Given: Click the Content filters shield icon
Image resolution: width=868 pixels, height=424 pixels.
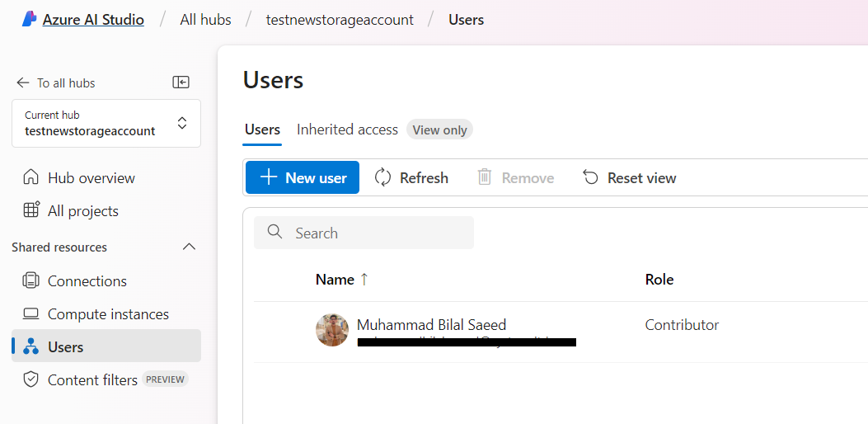Looking at the screenshot, I should pos(31,379).
